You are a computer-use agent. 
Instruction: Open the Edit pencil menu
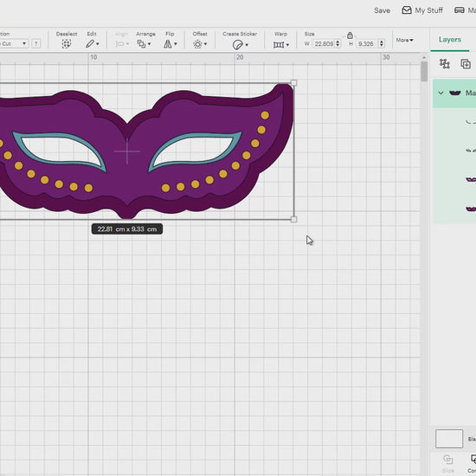[x=92, y=44]
